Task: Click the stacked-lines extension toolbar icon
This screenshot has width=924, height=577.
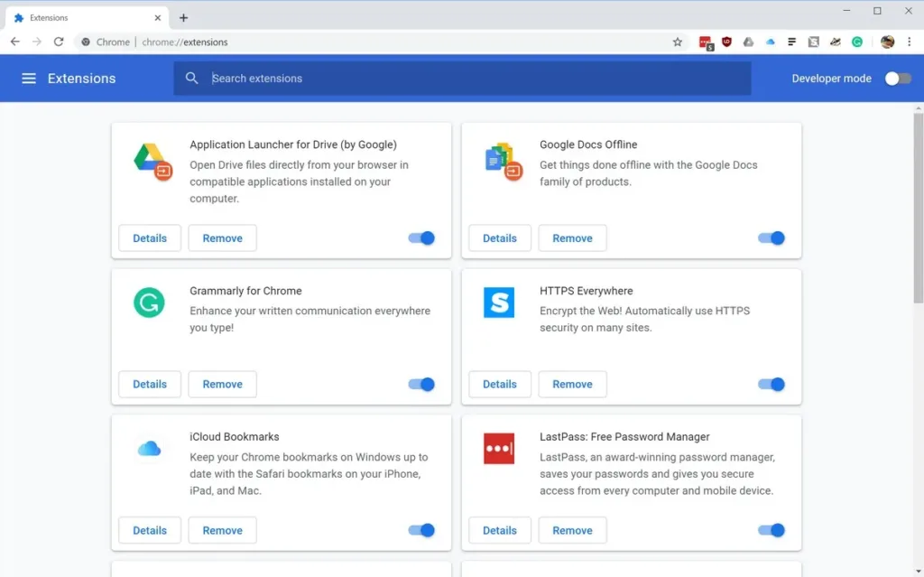Action: coord(791,42)
